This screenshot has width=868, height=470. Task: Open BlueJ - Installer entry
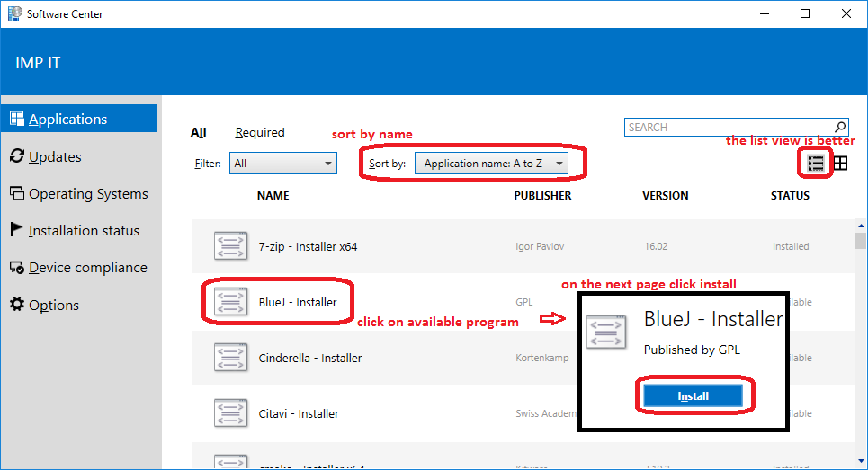pyautogui.click(x=297, y=303)
